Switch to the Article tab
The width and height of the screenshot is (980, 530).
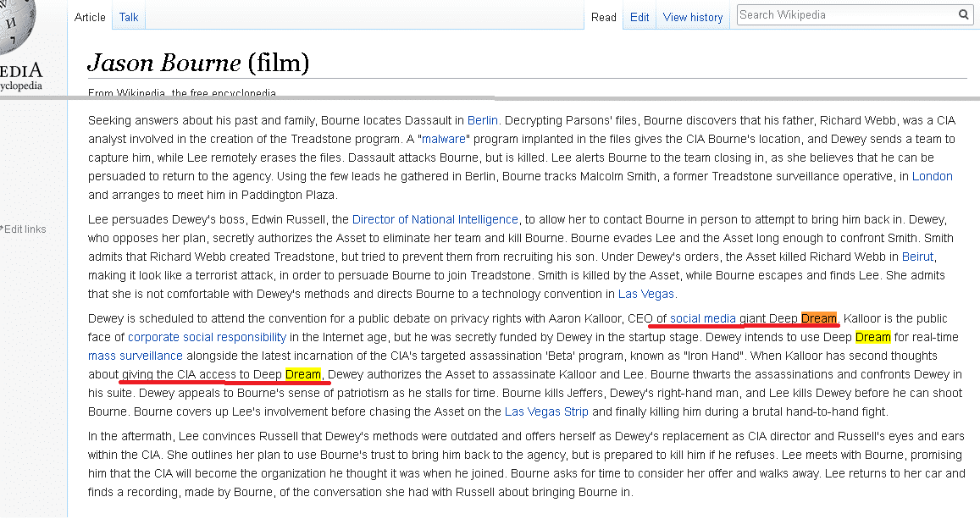click(x=90, y=17)
